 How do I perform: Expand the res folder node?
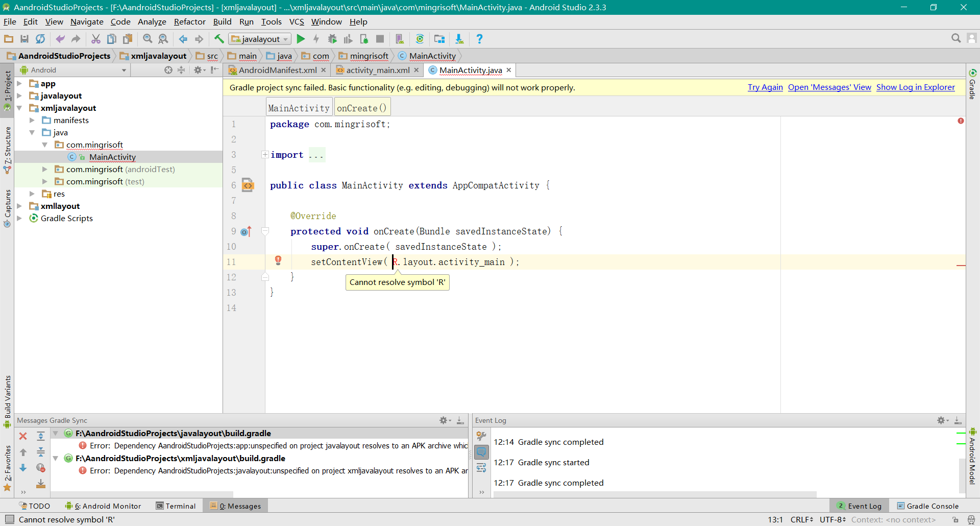coord(32,194)
